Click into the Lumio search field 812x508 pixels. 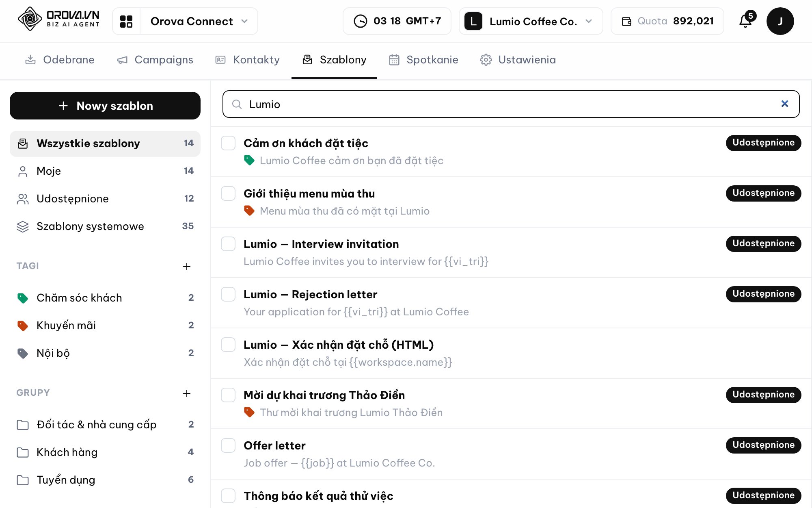click(511, 104)
